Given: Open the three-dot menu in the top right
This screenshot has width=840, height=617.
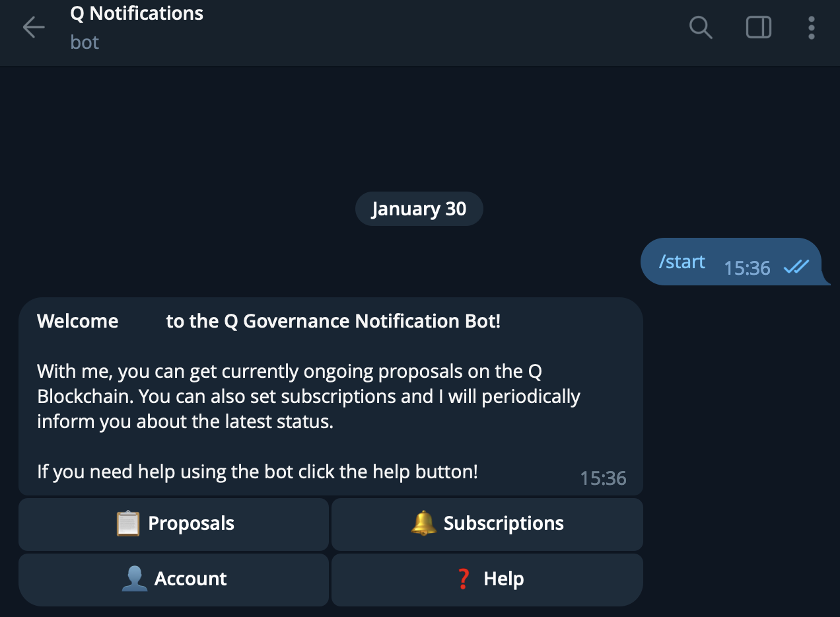Looking at the screenshot, I should pyautogui.click(x=811, y=27).
